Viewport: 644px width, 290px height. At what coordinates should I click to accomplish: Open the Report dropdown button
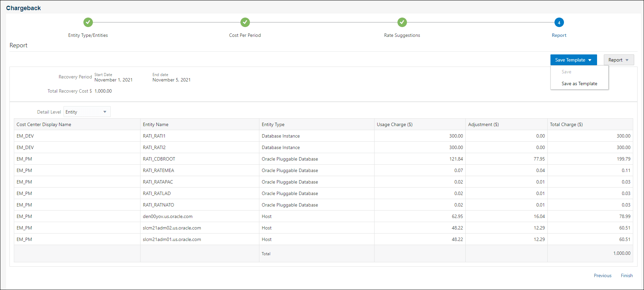coord(619,60)
